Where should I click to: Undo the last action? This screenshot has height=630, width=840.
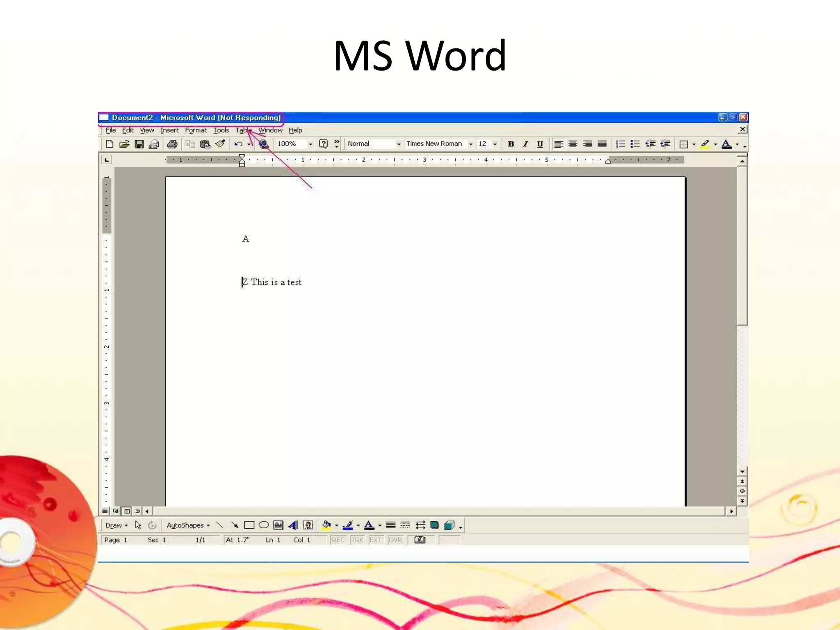point(238,144)
